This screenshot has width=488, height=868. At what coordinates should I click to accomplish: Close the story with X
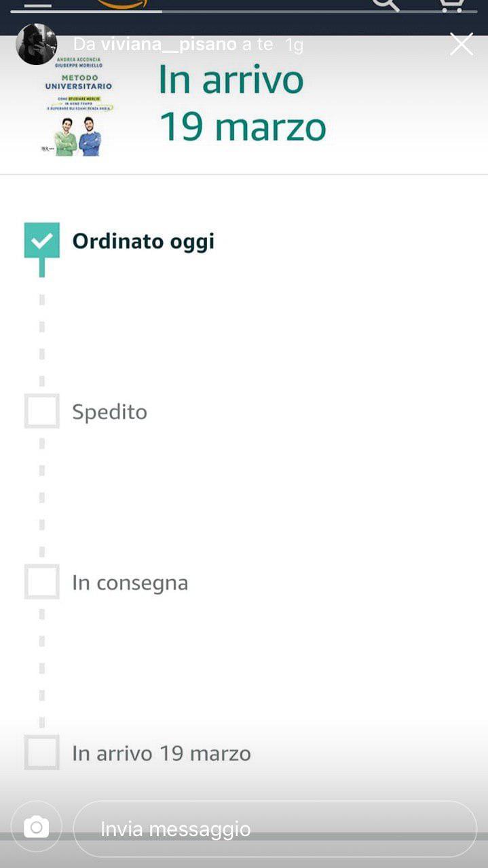point(462,44)
